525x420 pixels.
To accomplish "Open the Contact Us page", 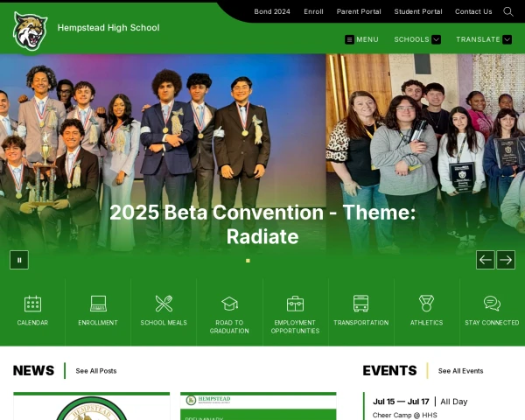I will 473,11.
